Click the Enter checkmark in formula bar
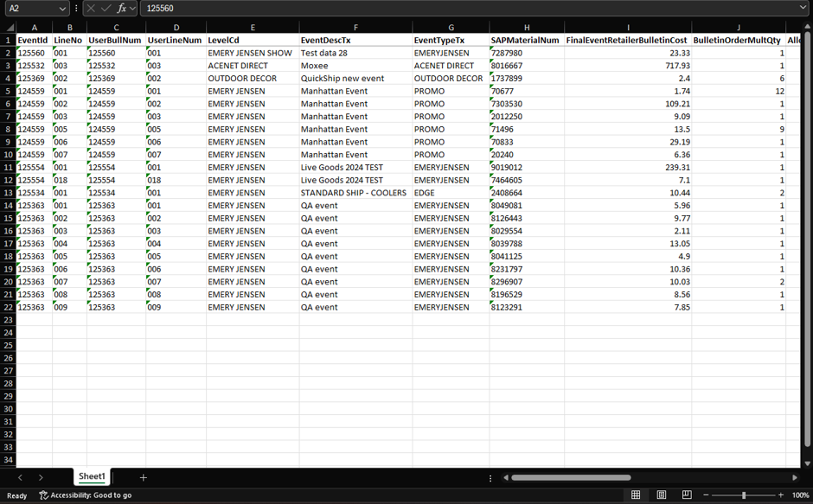The width and height of the screenshot is (813, 504). (106, 8)
